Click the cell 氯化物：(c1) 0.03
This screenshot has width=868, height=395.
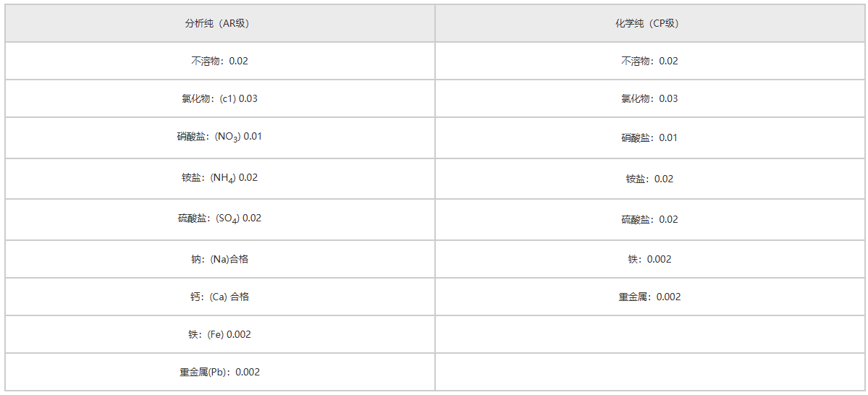pos(220,98)
